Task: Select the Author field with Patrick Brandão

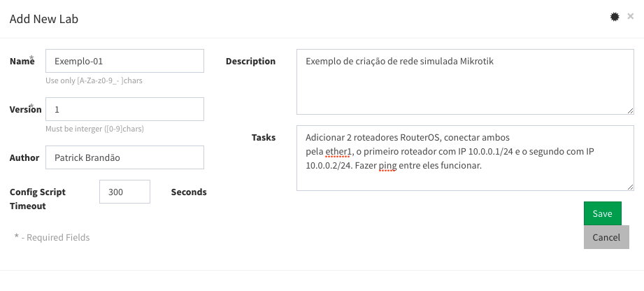Action: pos(124,157)
